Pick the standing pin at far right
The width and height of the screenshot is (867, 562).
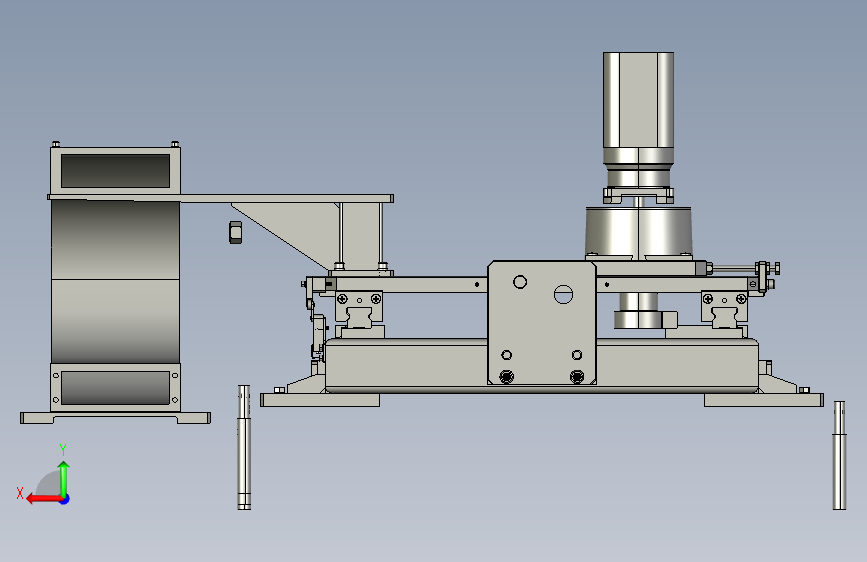pyautogui.click(x=839, y=455)
